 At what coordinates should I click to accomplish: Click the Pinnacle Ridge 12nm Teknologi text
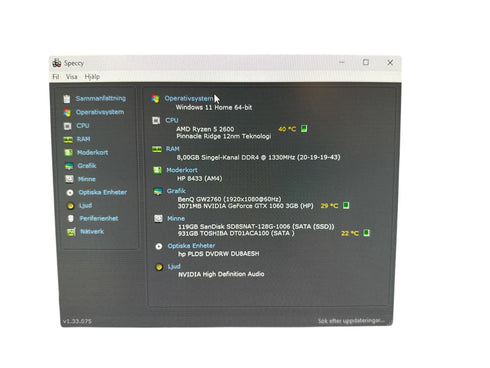click(x=224, y=136)
